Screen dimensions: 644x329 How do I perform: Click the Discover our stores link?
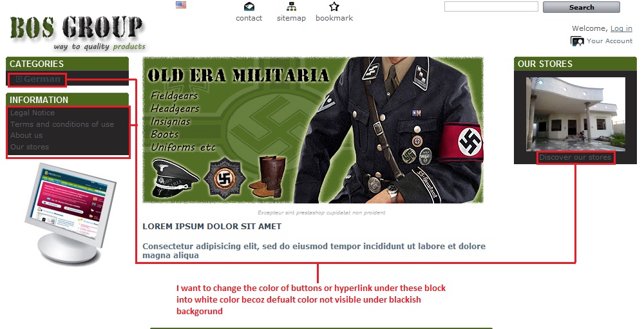pos(575,157)
